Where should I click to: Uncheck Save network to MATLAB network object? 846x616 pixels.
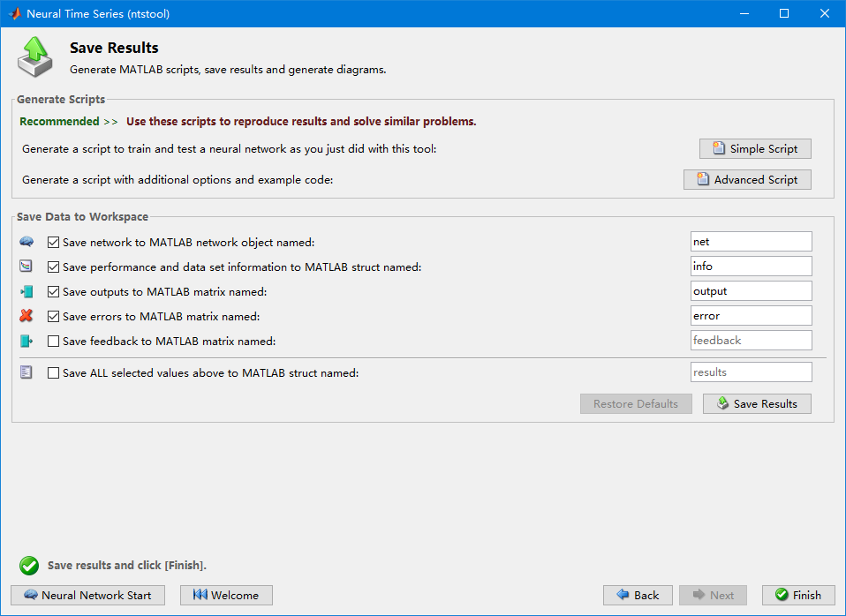tap(54, 242)
